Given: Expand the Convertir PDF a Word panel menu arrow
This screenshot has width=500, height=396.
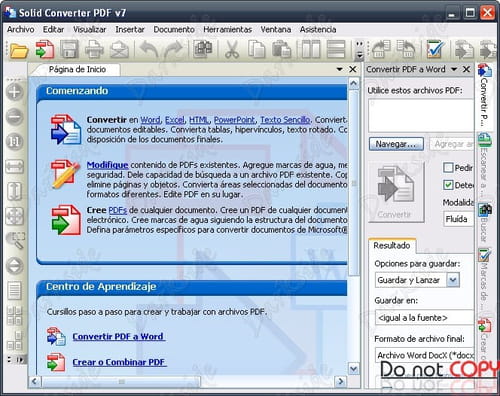Looking at the screenshot, I should coord(454,69).
